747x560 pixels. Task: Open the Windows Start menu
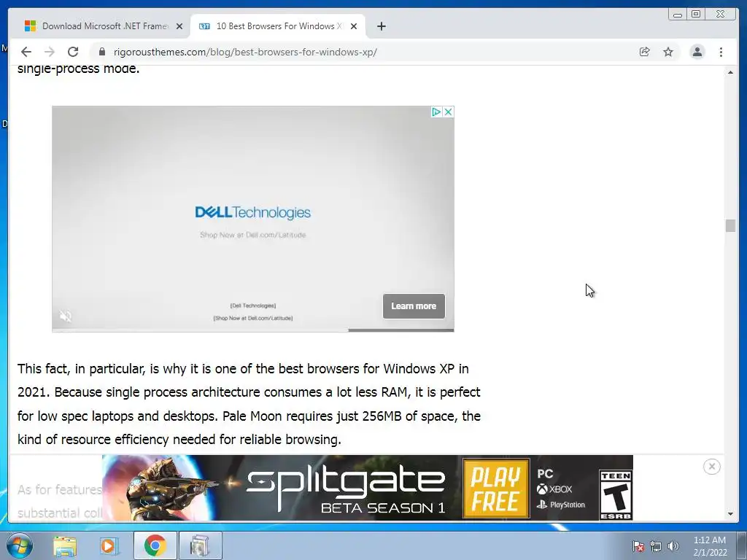click(x=19, y=545)
